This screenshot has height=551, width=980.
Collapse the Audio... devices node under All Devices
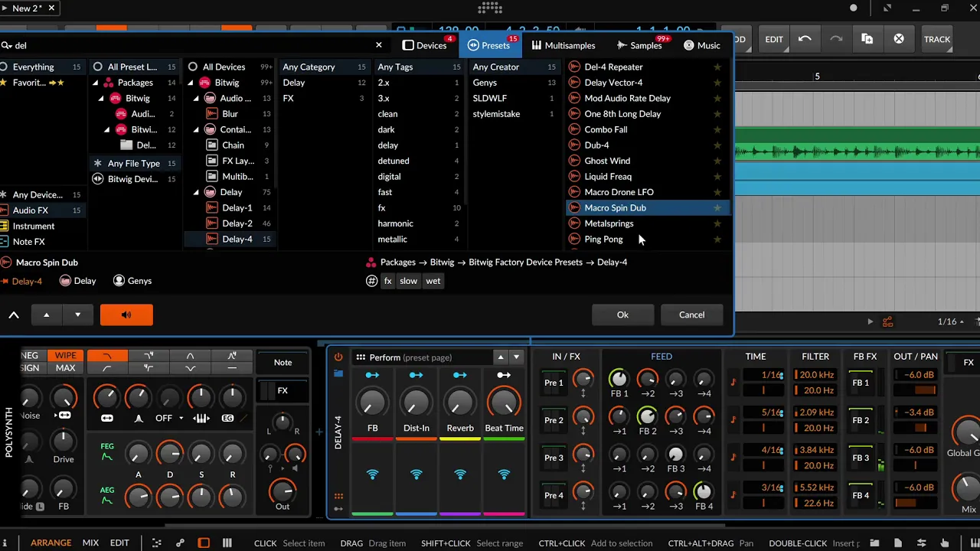point(196,99)
